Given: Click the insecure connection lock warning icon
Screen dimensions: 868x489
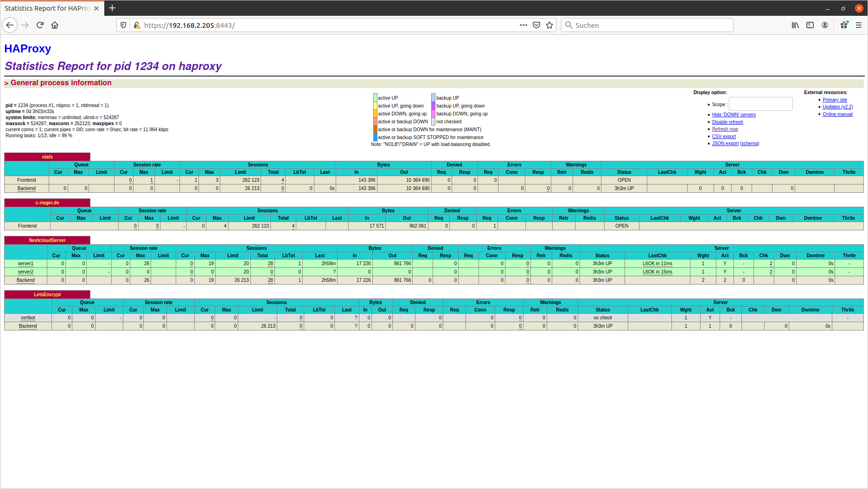Looking at the screenshot, I should click(x=137, y=25).
